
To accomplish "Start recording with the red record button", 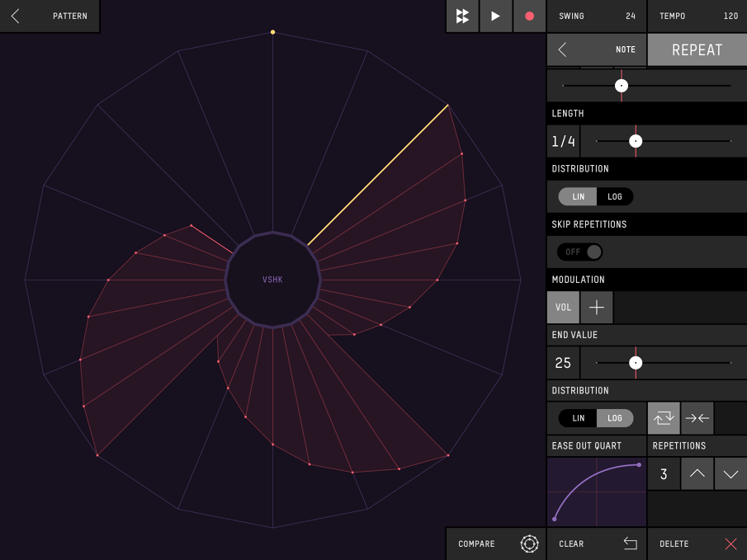I will click(x=529, y=16).
